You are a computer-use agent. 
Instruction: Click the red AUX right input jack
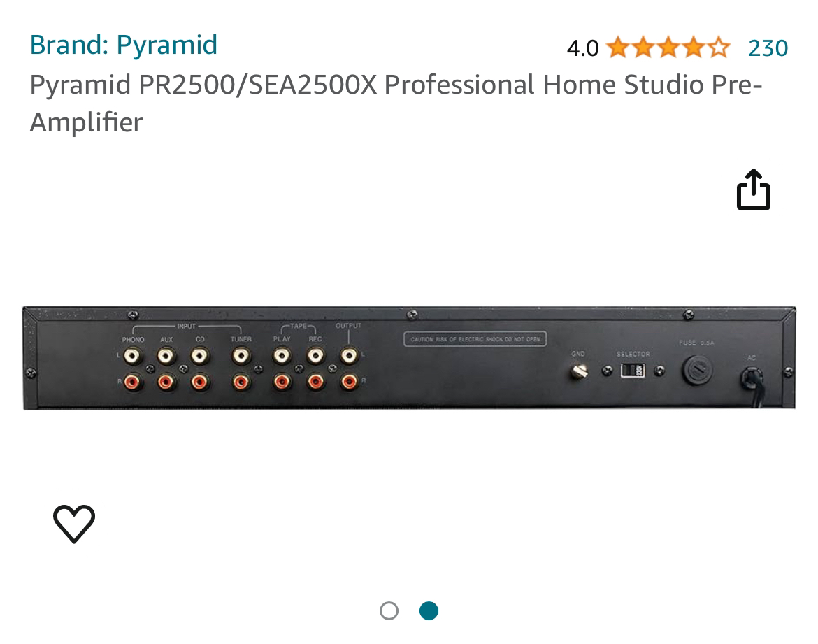coord(166,382)
